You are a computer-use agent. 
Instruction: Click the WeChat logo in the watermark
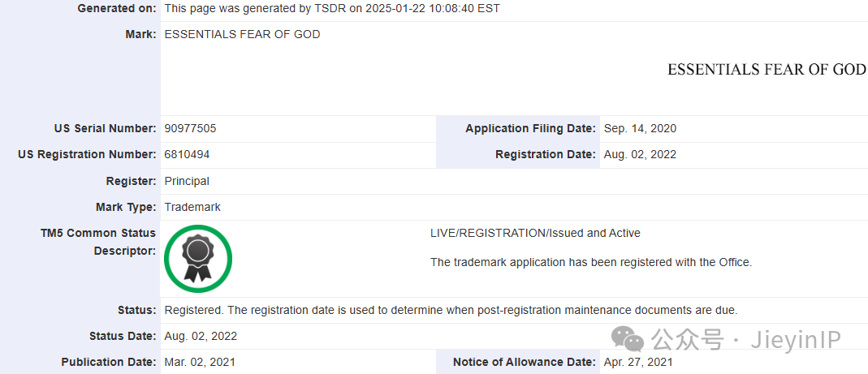(627, 338)
